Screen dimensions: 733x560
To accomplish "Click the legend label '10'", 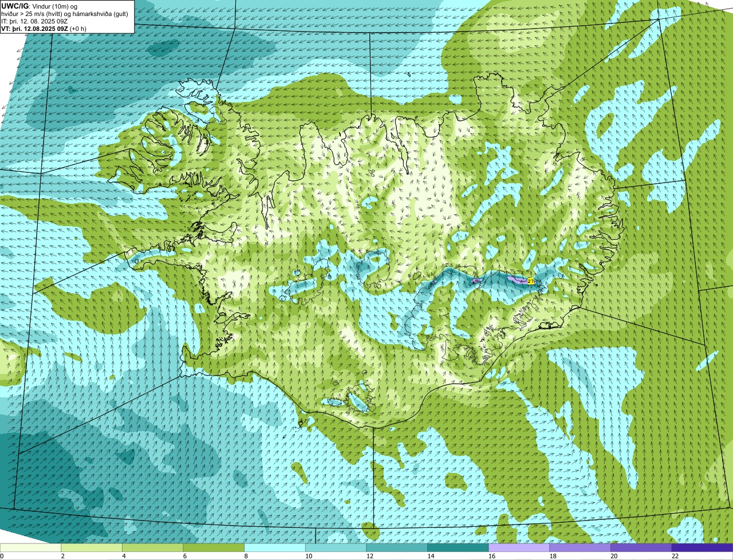I will [x=308, y=556].
